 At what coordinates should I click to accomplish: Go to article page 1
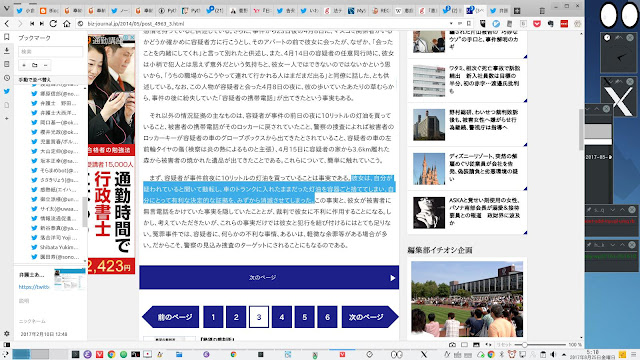213,317
